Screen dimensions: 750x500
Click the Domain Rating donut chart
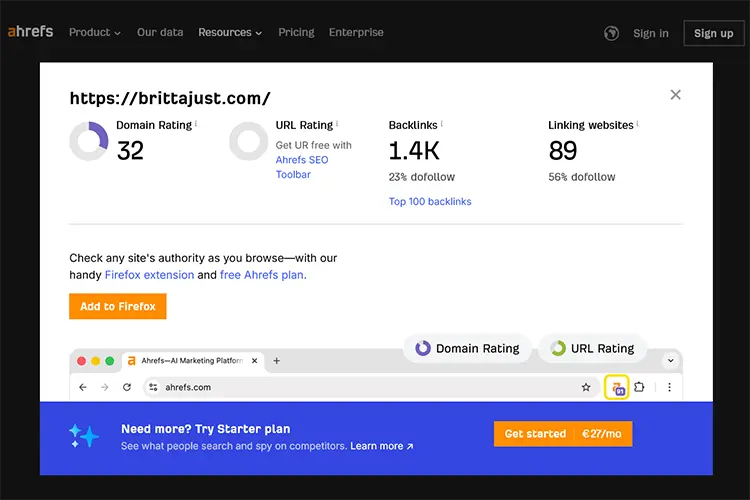point(89,141)
